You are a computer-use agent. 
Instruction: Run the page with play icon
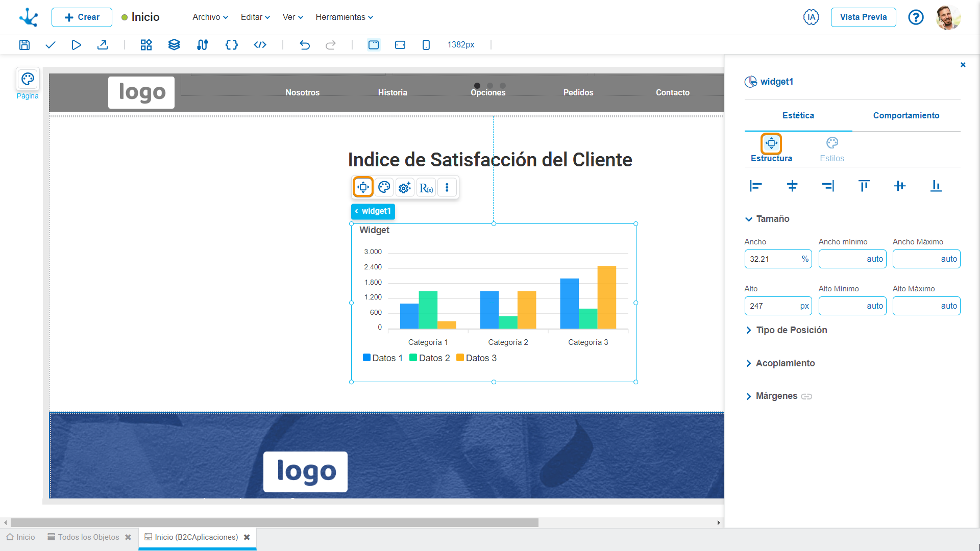point(76,45)
